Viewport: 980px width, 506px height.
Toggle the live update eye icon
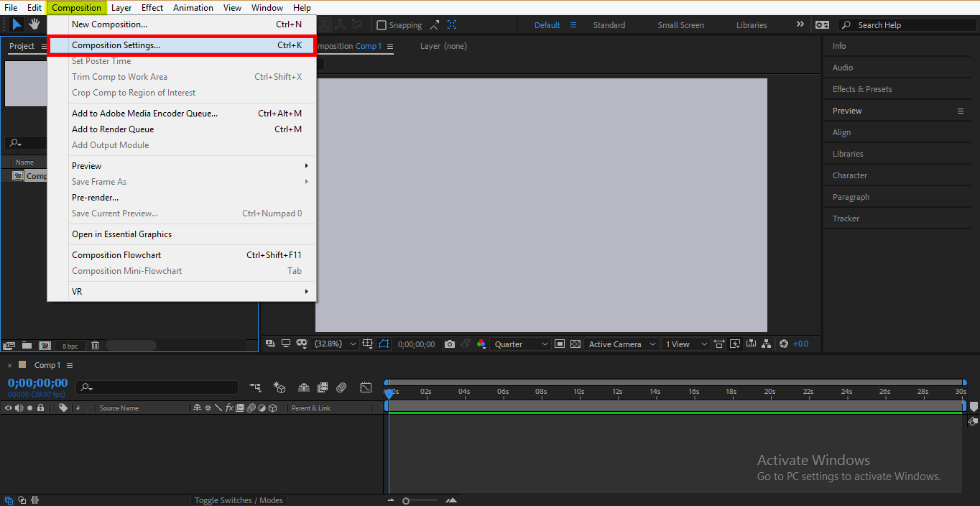click(x=466, y=344)
